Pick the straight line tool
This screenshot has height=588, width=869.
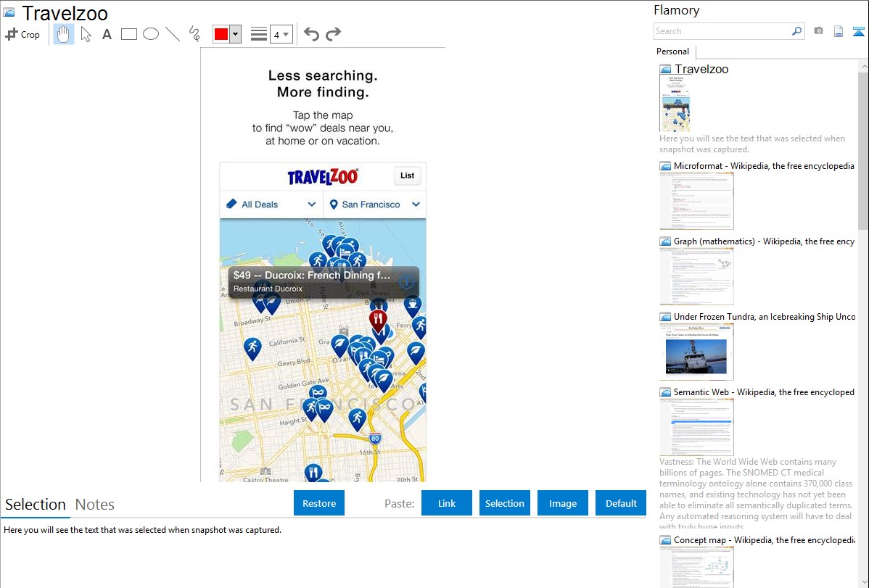[x=173, y=34]
